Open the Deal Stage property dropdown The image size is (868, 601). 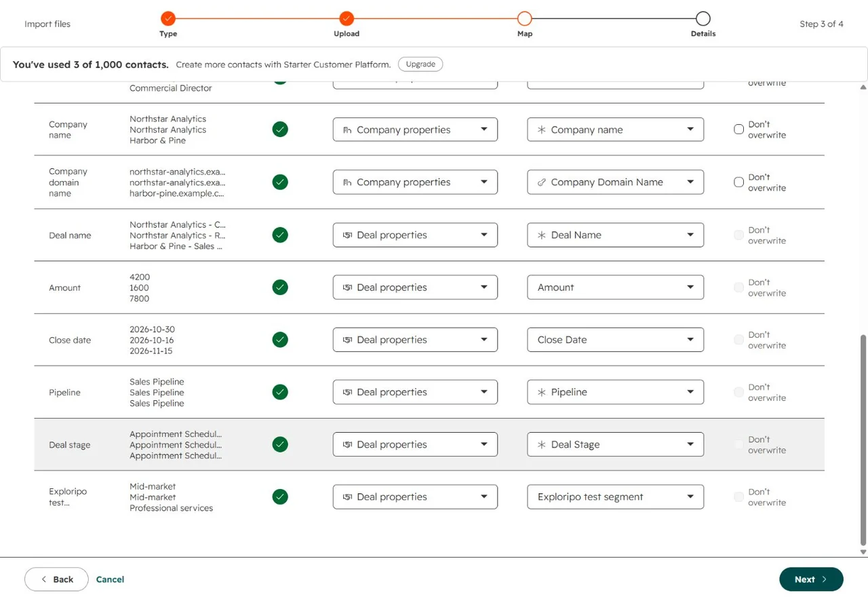pos(615,444)
